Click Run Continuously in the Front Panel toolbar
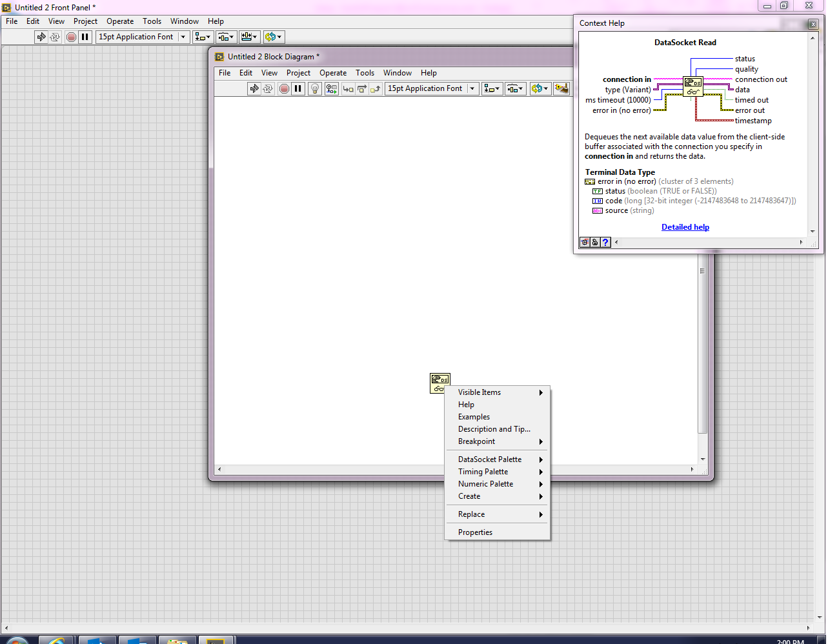The width and height of the screenshot is (828, 644). [55, 37]
